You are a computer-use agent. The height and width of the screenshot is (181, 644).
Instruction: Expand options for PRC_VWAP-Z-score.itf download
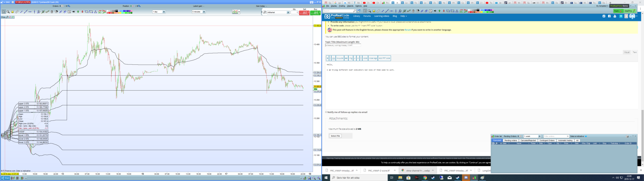pyautogui.click(x=395, y=170)
